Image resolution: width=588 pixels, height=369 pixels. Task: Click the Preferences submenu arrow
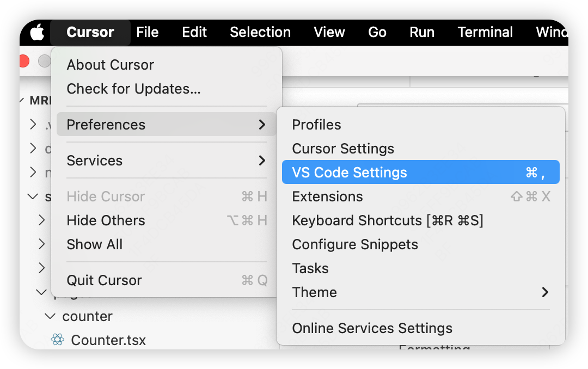262,125
